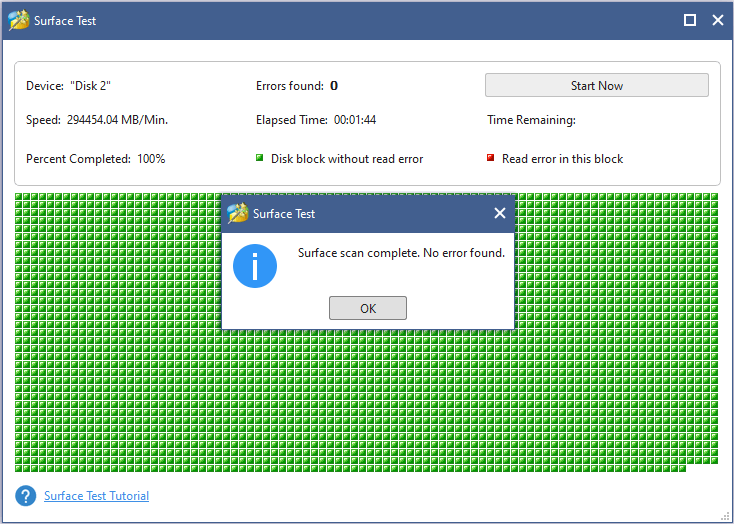
Task: Click the app icon in dialog title bar
Action: [238, 213]
